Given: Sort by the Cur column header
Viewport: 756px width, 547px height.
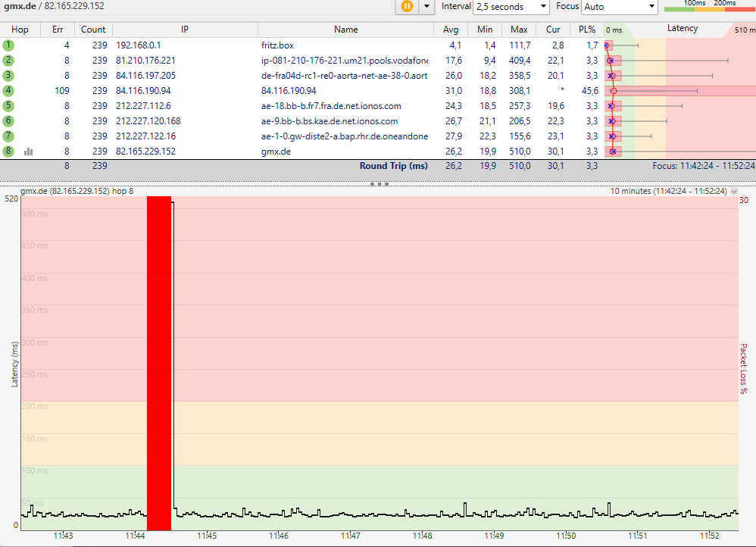Looking at the screenshot, I should click(x=553, y=30).
